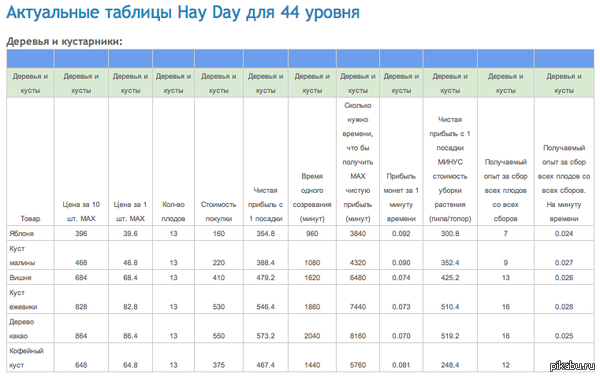Screen dimensions: 600x377
Task: Select the 'Кофейный куст' row label
Action: point(26,358)
